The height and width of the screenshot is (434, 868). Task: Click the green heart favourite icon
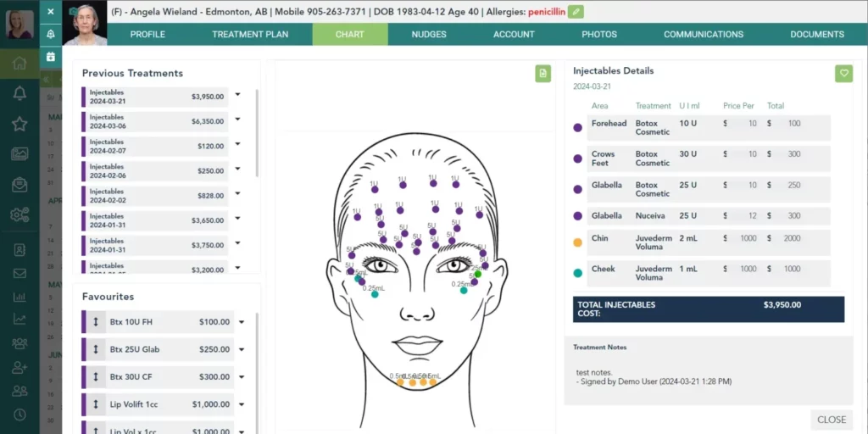[843, 74]
